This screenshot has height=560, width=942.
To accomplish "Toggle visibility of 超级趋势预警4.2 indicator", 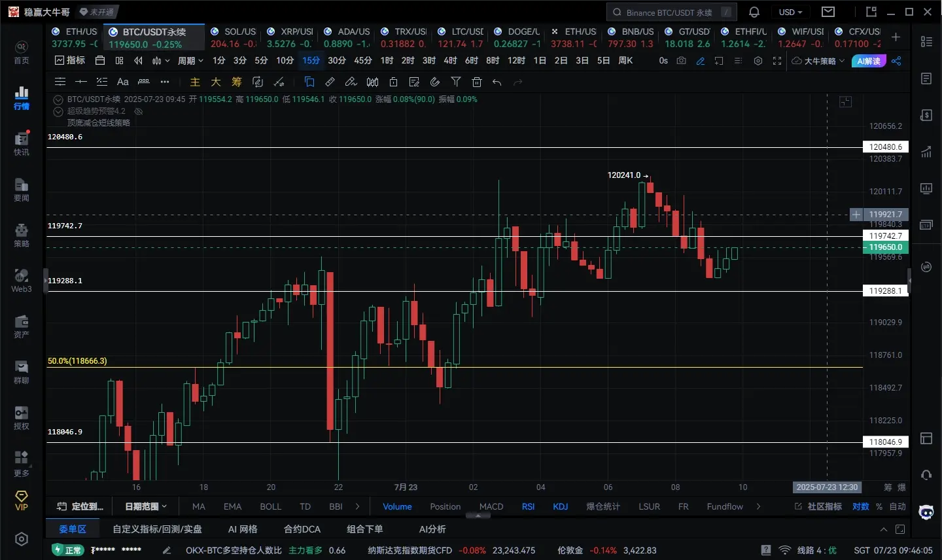I will tap(138, 111).
